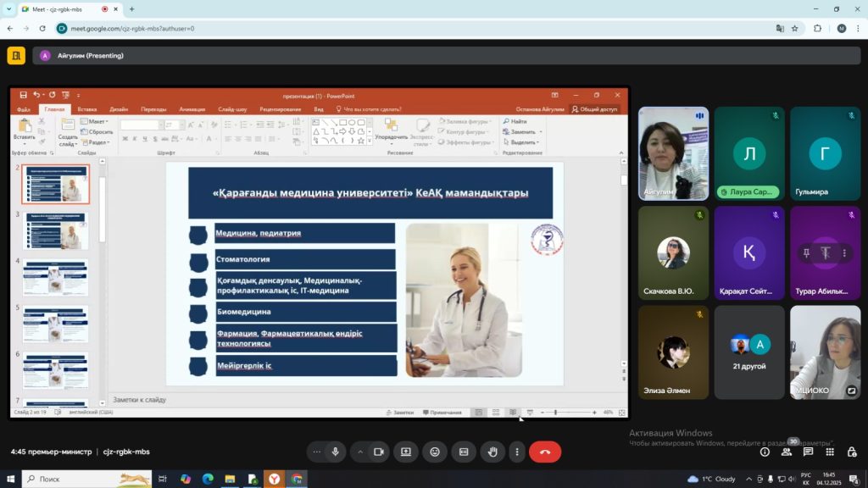The height and width of the screenshot is (488, 868).
Task: Leave the call with red hang-up button
Action: pyautogui.click(x=545, y=452)
